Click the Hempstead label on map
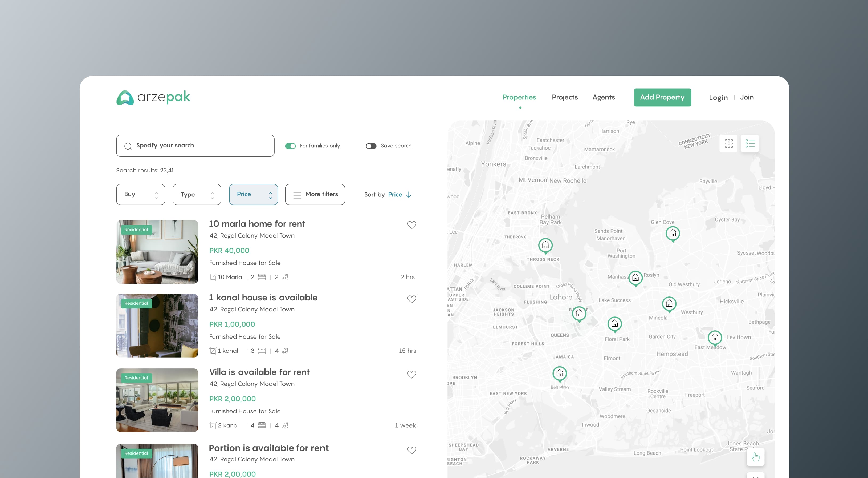The width and height of the screenshot is (868, 478). 672,354
